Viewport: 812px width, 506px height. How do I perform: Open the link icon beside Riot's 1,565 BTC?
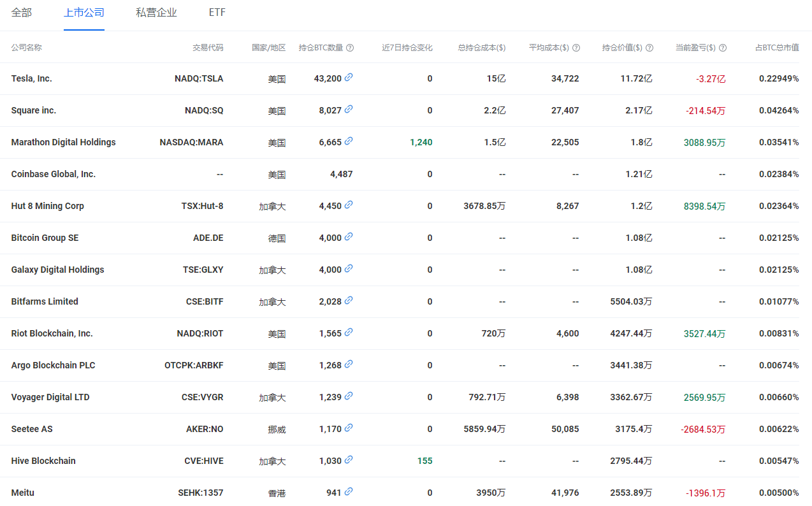[x=349, y=332]
